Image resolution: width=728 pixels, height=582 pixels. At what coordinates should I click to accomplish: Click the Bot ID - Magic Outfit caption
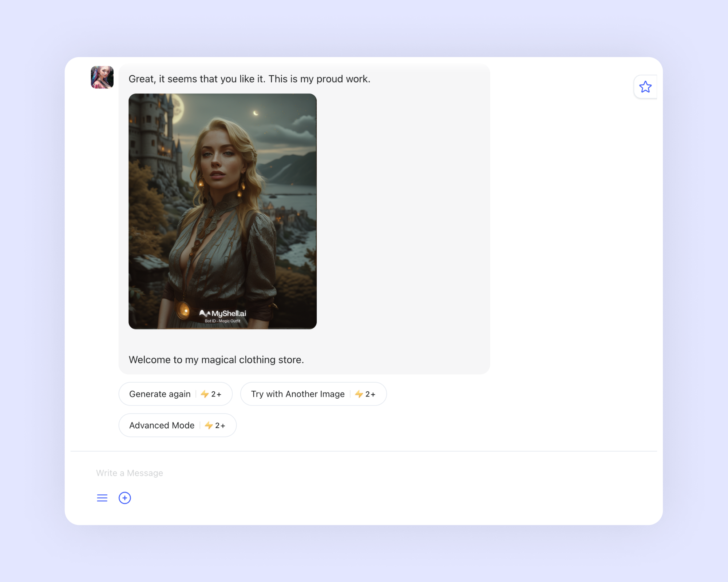pyautogui.click(x=222, y=321)
